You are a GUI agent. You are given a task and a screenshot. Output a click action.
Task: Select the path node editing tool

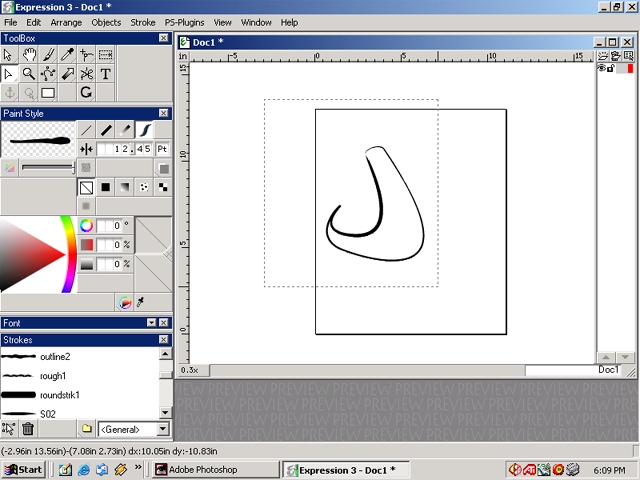click(x=48, y=74)
